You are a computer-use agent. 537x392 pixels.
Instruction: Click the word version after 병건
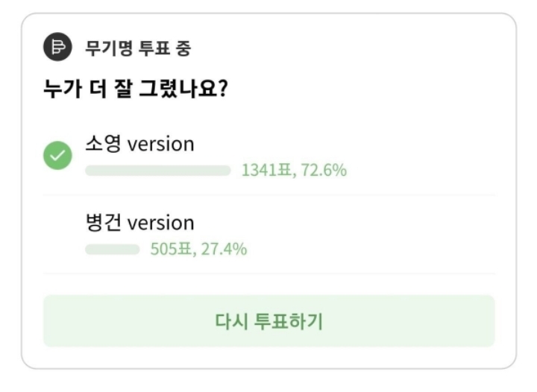pyautogui.click(x=160, y=223)
